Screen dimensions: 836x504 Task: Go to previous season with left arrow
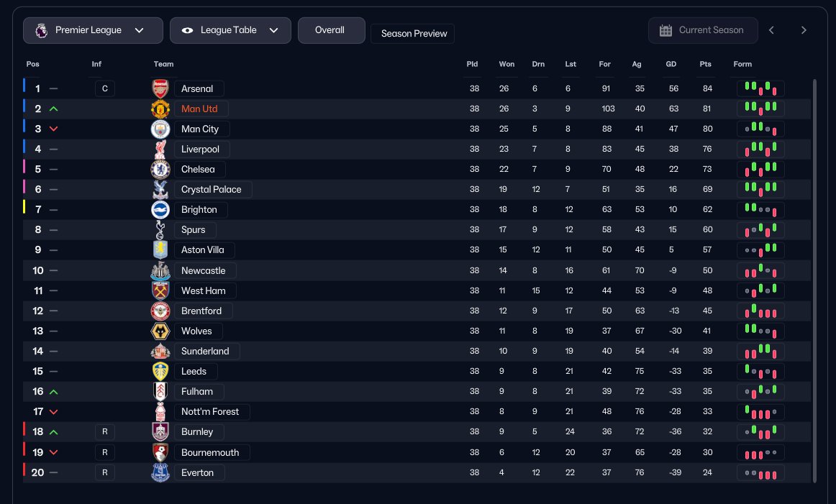(771, 30)
